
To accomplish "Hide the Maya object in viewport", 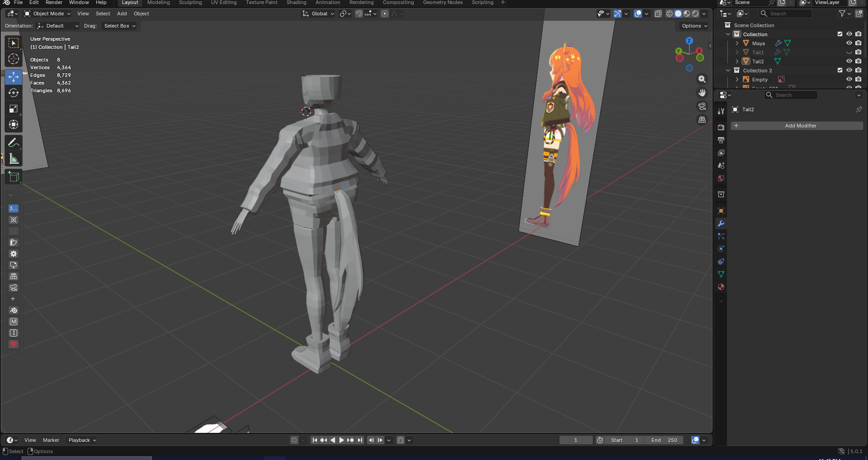I will 849,43.
